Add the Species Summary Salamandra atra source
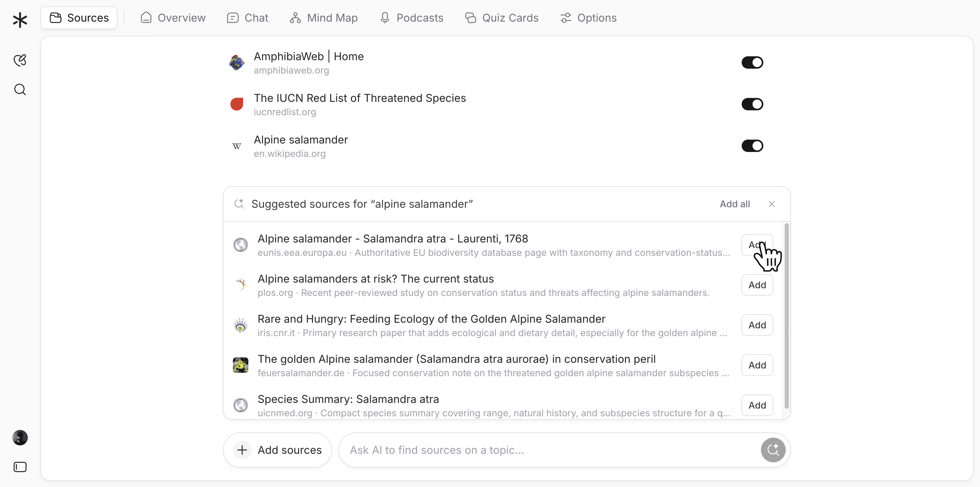980x487 pixels. [757, 405]
